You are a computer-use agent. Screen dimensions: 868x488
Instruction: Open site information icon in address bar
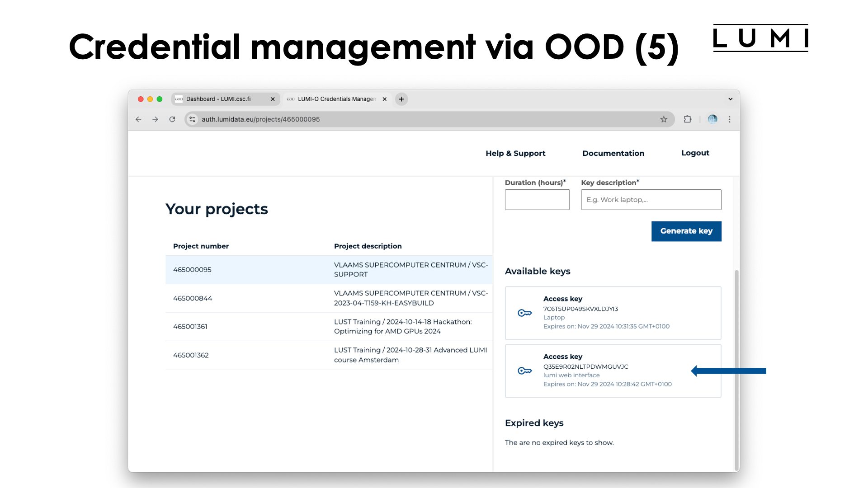pyautogui.click(x=193, y=119)
